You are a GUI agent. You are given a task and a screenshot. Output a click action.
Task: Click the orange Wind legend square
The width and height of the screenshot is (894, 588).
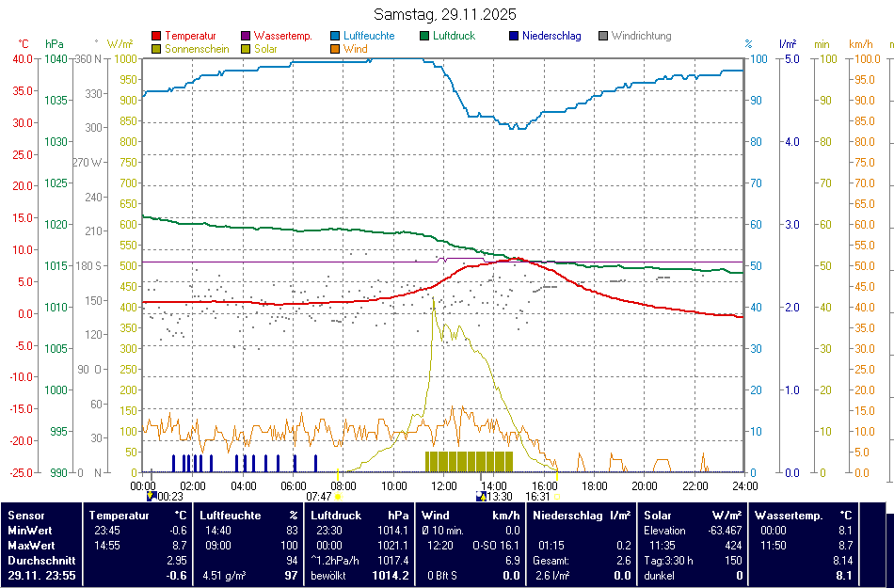coord(335,49)
